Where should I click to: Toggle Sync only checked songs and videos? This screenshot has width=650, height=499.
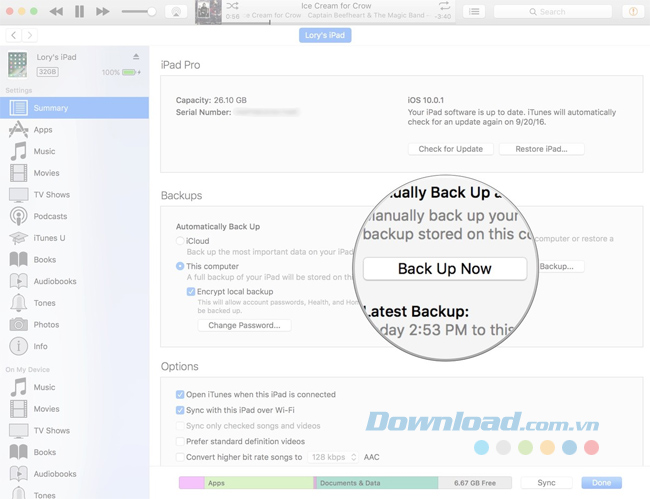tap(180, 426)
